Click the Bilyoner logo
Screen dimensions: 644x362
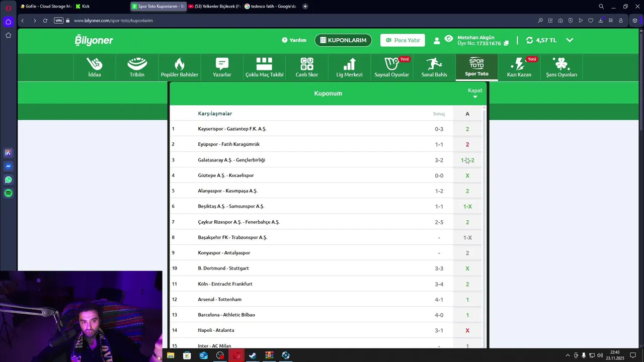[x=94, y=40]
